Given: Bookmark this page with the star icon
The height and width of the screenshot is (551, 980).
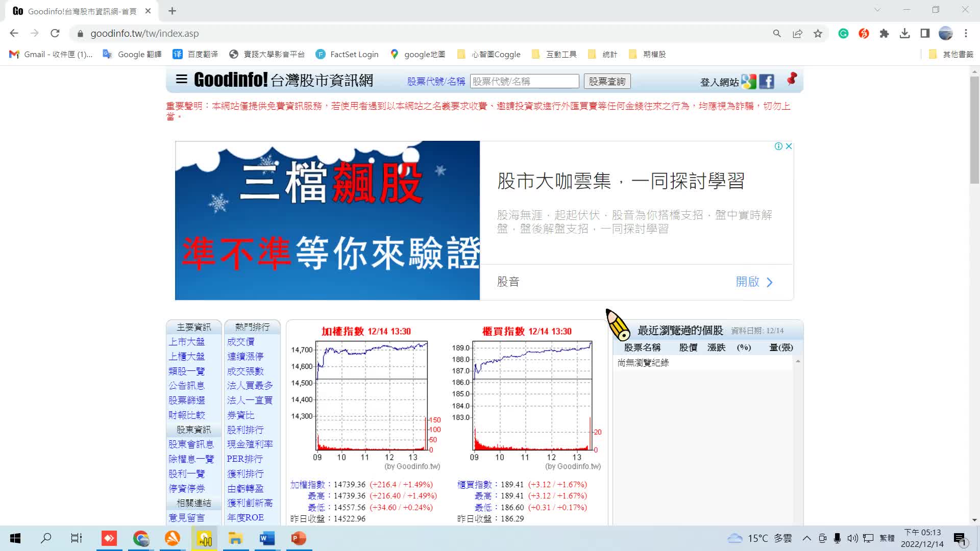Looking at the screenshot, I should click(x=818, y=33).
